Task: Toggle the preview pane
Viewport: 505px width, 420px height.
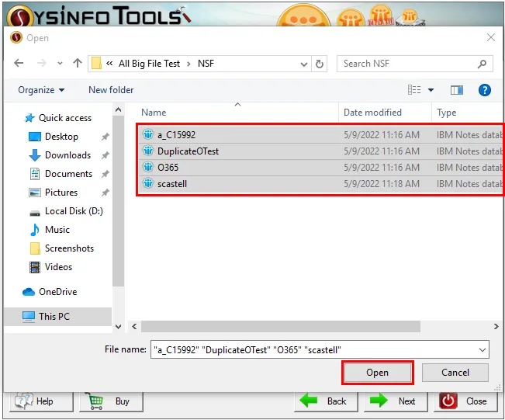Action: tap(457, 90)
